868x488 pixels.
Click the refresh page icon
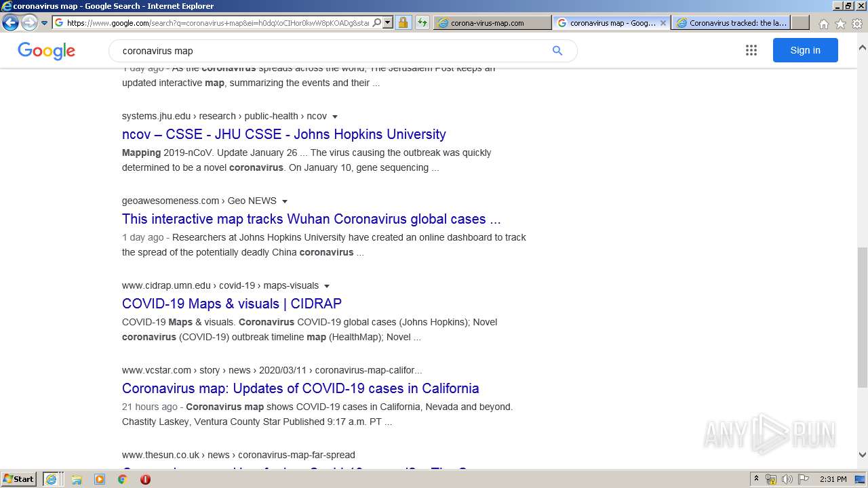[x=422, y=22]
